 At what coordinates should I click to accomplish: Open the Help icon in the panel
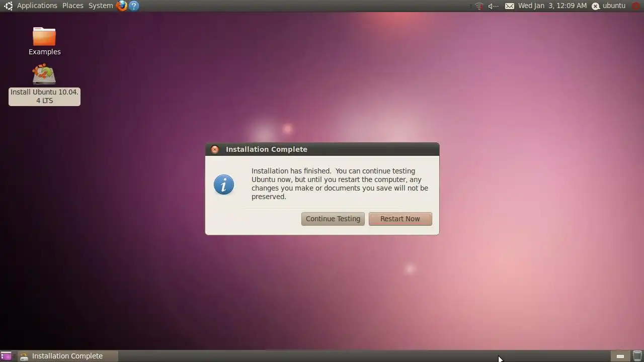[133, 6]
